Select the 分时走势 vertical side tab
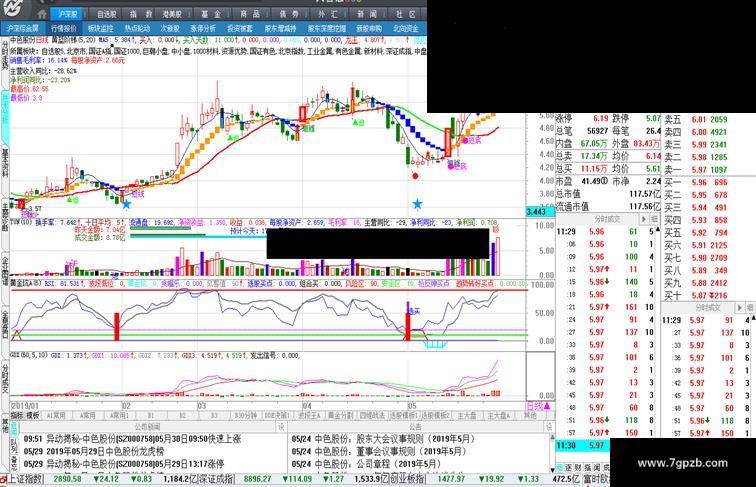 tap(5, 55)
